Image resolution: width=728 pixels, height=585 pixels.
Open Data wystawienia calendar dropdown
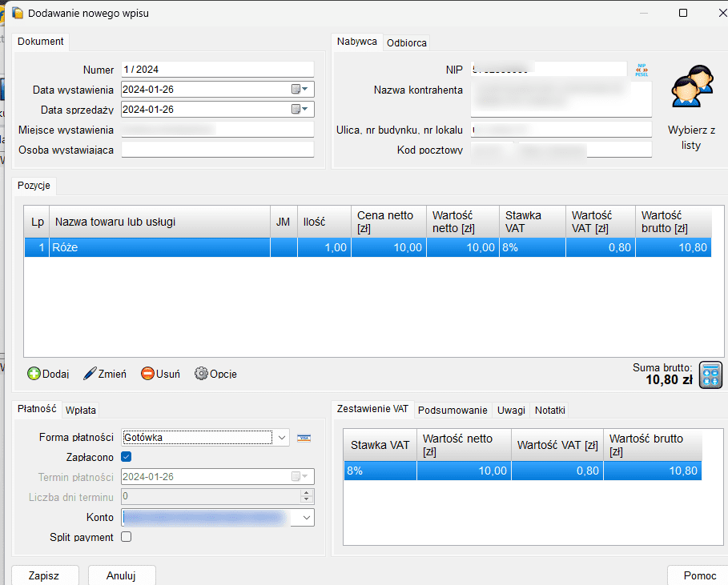(300, 90)
